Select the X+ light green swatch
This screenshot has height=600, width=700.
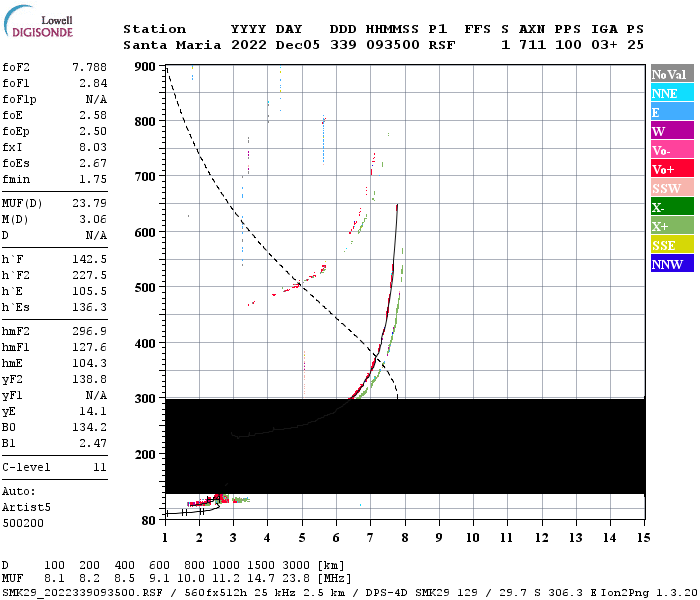pyautogui.click(x=672, y=226)
